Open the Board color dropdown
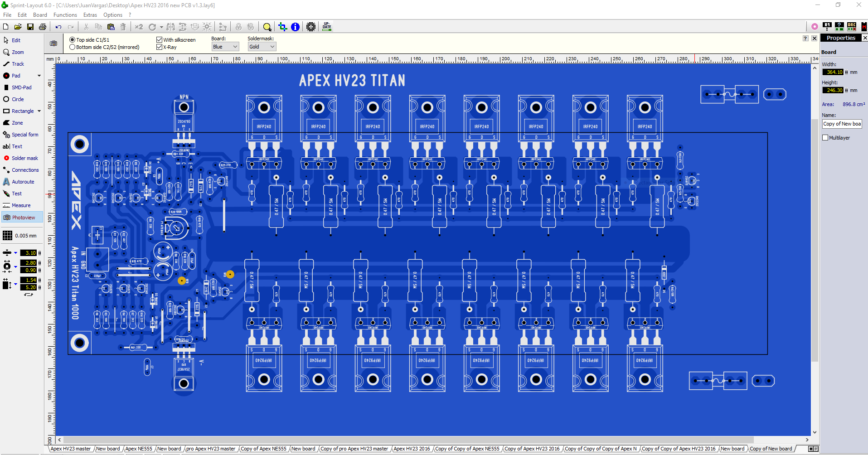868x455 pixels. pyautogui.click(x=225, y=47)
